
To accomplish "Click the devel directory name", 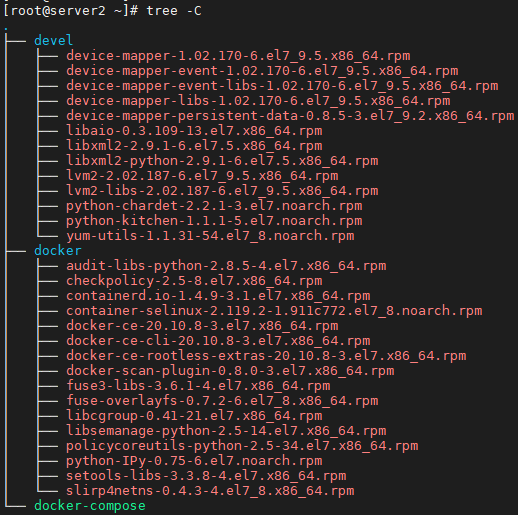I will (x=53, y=40).
